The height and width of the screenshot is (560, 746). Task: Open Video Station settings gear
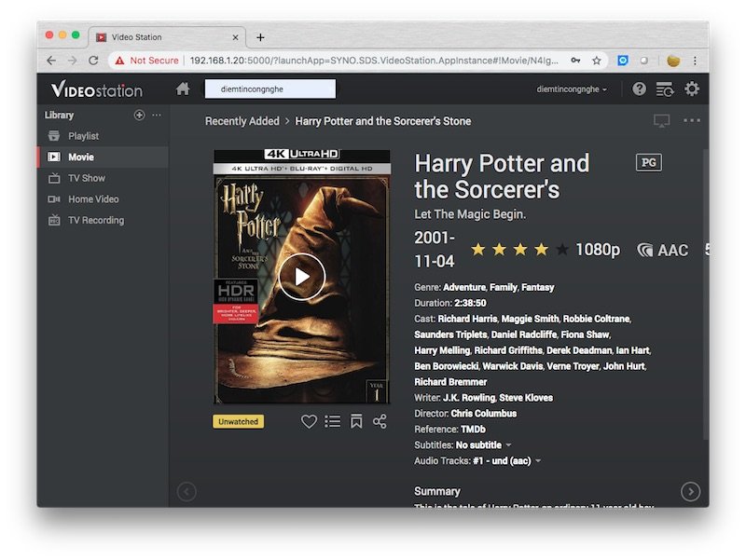coord(691,89)
